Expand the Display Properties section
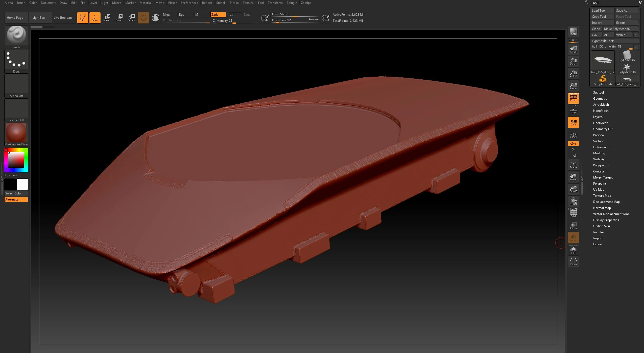 (606, 220)
